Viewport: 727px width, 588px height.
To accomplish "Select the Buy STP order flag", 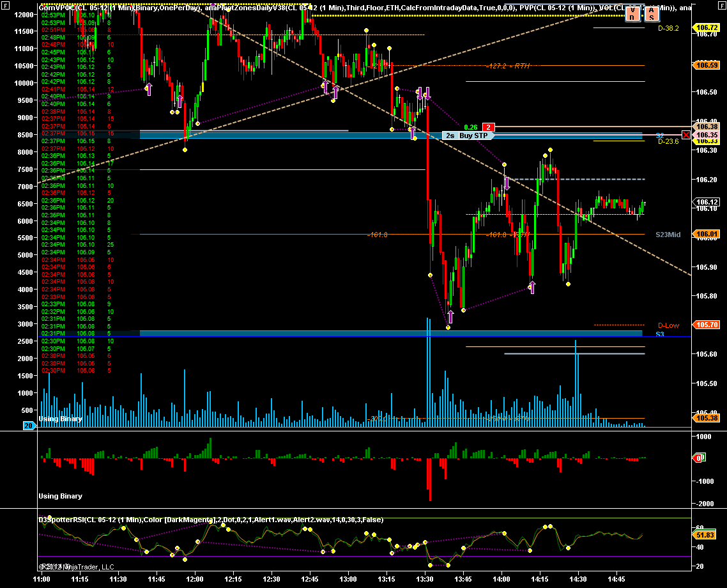I will [x=473, y=135].
